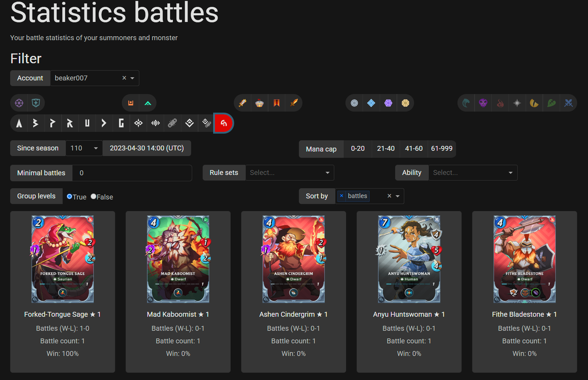
Task: Filter by water element wave icon
Action: (x=466, y=103)
